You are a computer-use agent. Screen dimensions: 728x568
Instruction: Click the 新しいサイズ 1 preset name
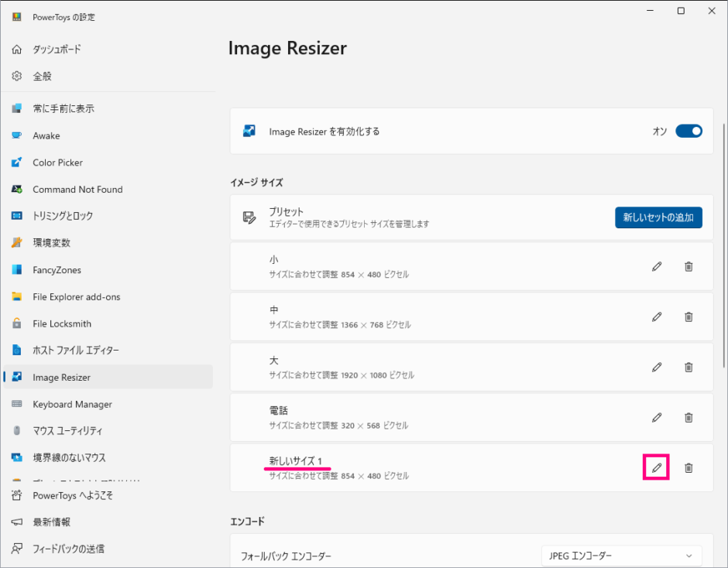296,460
